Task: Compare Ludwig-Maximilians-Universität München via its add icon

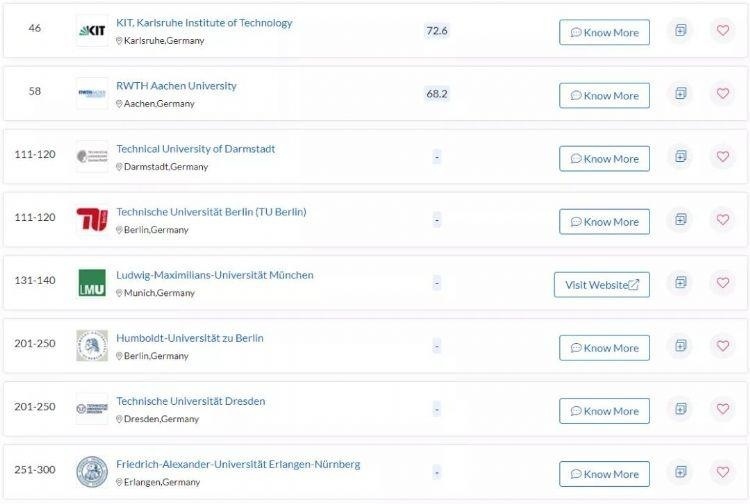Action: pyautogui.click(x=680, y=283)
